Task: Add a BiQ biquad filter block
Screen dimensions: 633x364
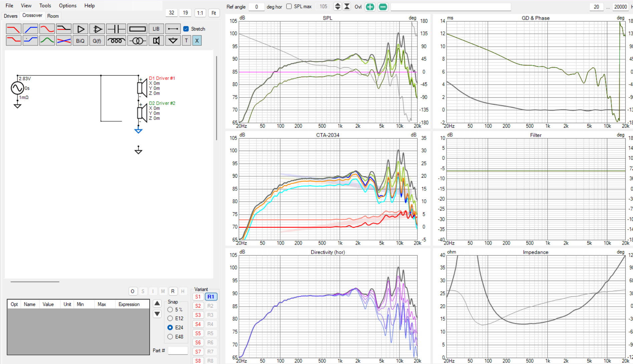Action: click(x=80, y=41)
